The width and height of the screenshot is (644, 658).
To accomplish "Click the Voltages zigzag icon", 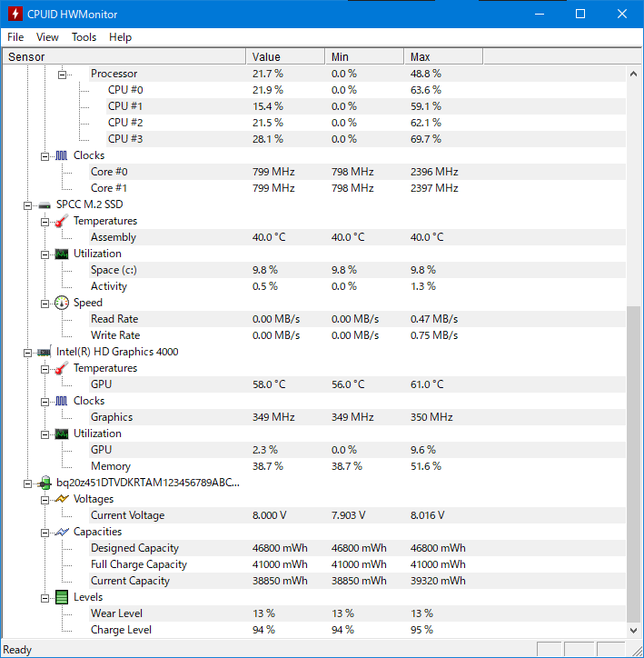I will pyautogui.click(x=62, y=499).
